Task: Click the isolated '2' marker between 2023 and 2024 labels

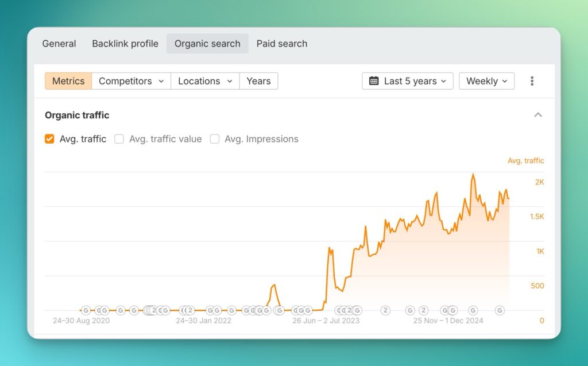Action: 385,310
